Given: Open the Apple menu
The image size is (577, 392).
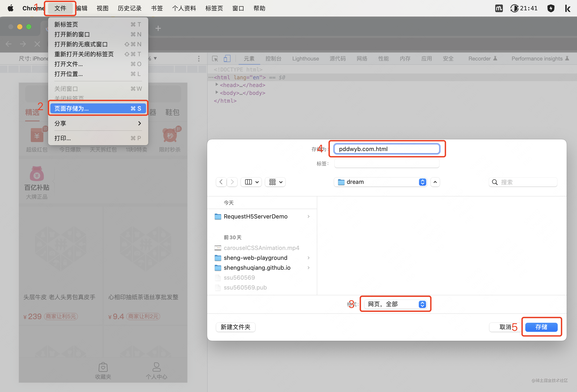Looking at the screenshot, I should point(10,8).
